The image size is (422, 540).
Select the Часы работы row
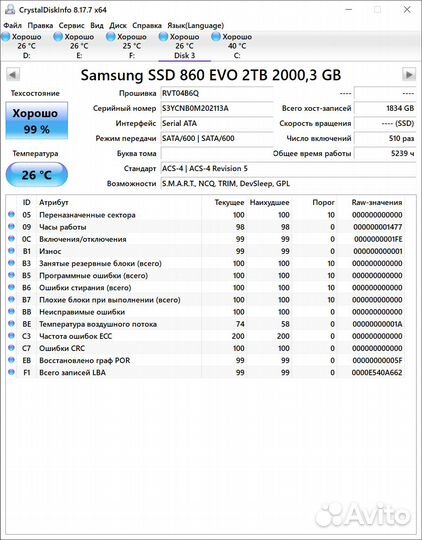(206, 227)
